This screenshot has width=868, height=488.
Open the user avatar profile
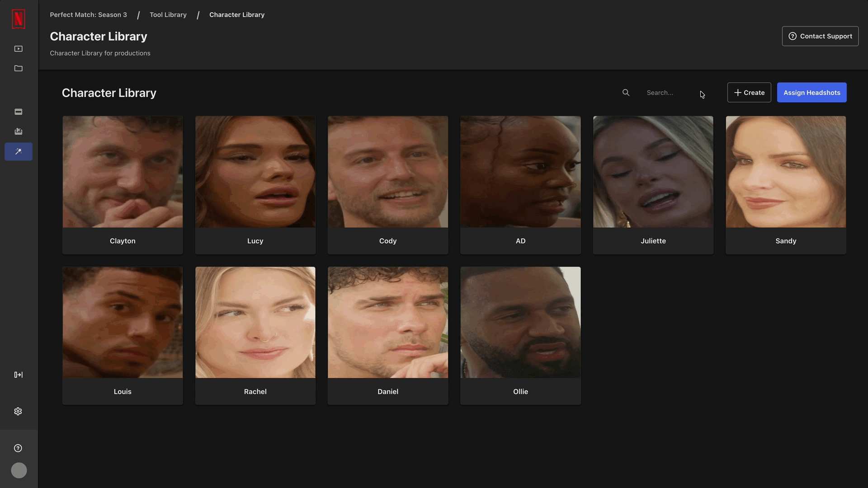click(x=19, y=470)
